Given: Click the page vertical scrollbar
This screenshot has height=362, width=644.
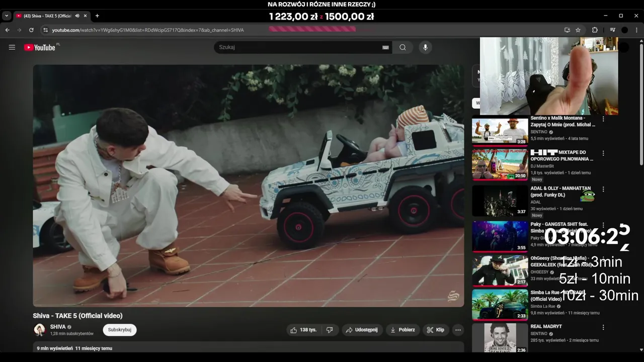Looking at the screenshot, I should pyautogui.click(x=641, y=104).
